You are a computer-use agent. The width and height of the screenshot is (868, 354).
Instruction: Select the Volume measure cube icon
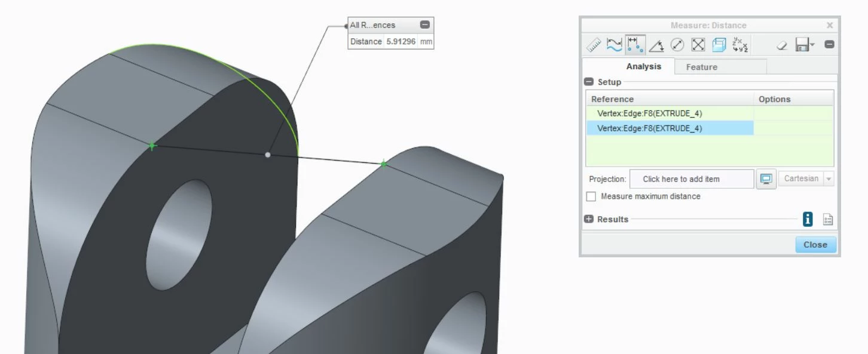(x=719, y=45)
